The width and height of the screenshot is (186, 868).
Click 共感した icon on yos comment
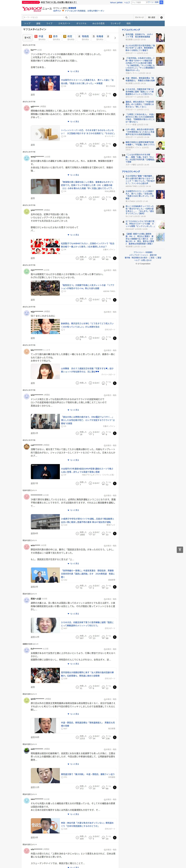[77, 258]
